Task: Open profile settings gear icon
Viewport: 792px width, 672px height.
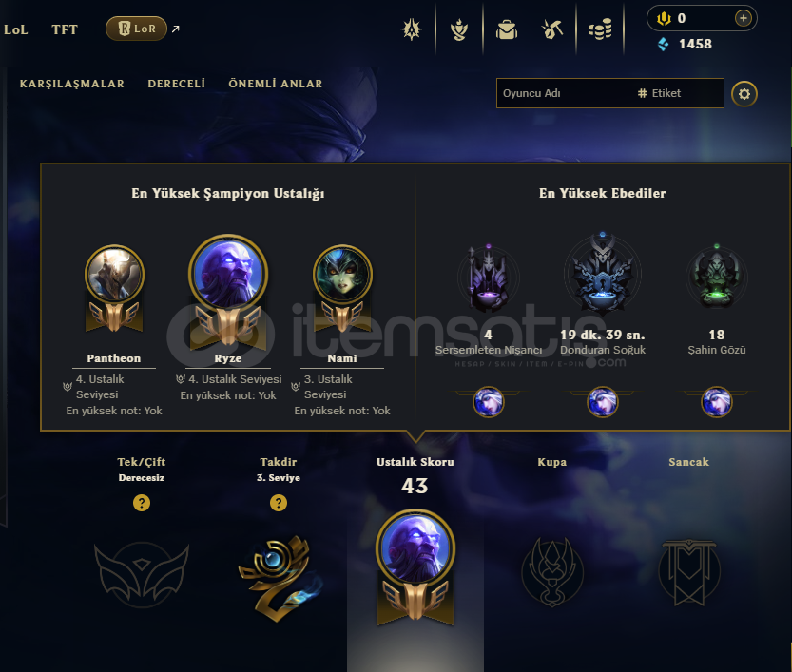Action: click(x=744, y=94)
